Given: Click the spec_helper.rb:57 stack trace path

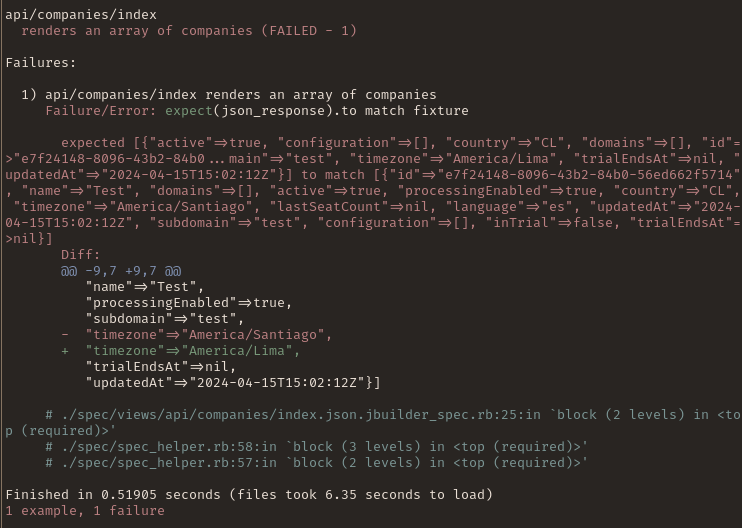Looking at the screenshot, I should 169,463.
